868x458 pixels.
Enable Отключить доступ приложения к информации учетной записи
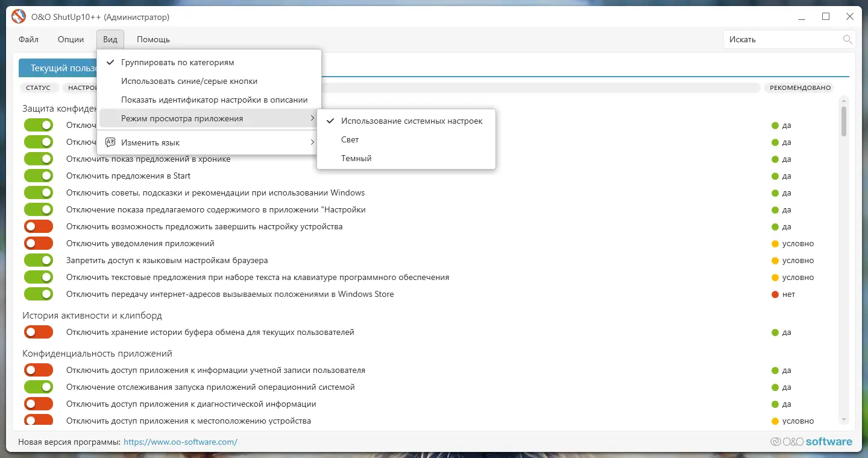(39, 371)
